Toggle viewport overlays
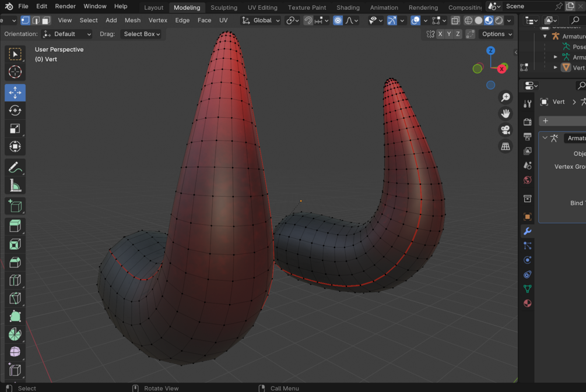 415,20
